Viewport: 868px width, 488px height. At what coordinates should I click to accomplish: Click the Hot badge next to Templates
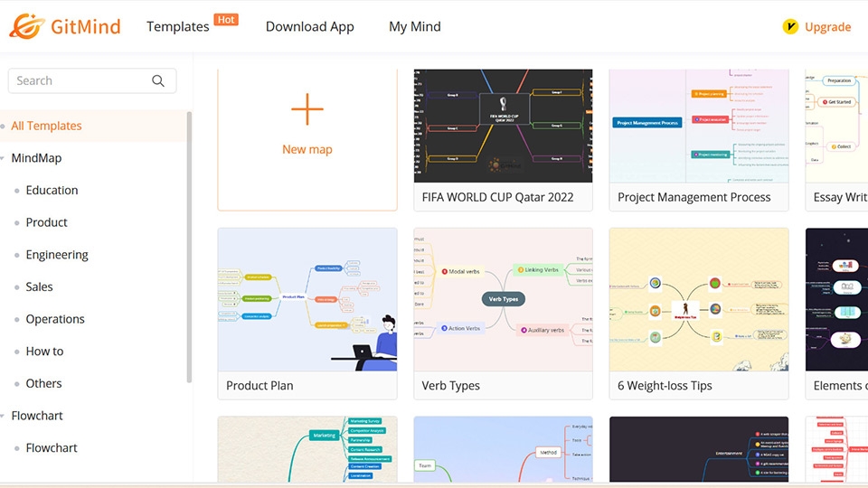point(226,20)
